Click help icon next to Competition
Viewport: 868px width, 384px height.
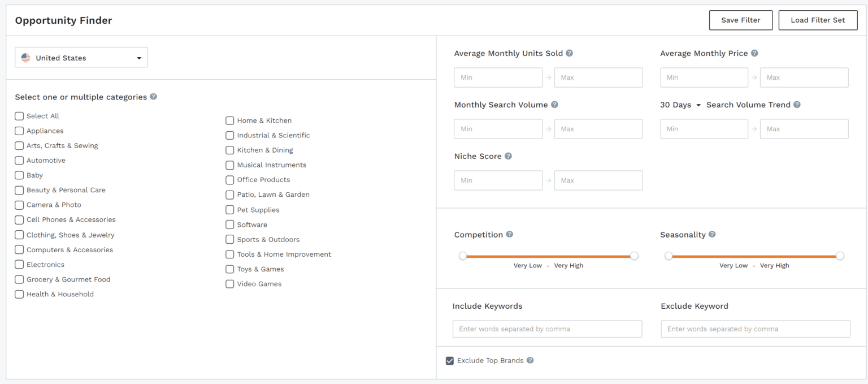pos(509,235)
